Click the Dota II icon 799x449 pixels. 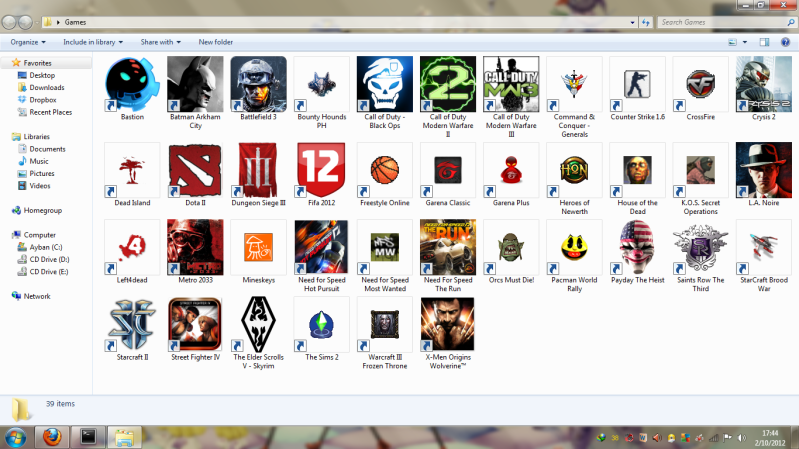(x=195, y=170)
